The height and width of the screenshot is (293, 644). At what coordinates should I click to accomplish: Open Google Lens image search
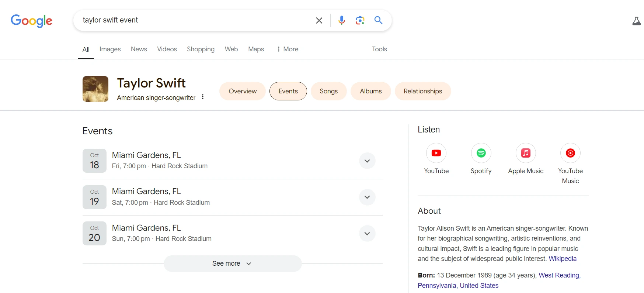tap(360, 20)
